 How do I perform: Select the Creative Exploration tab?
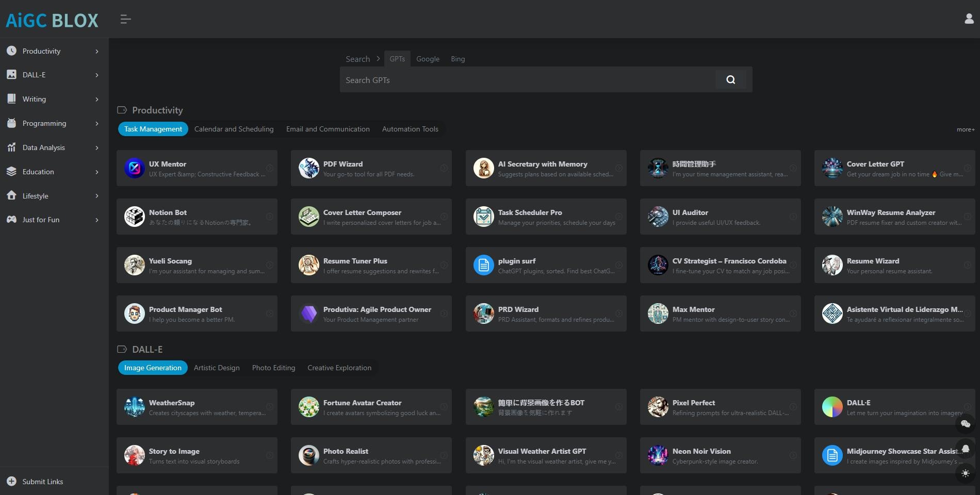pos(339,368)
